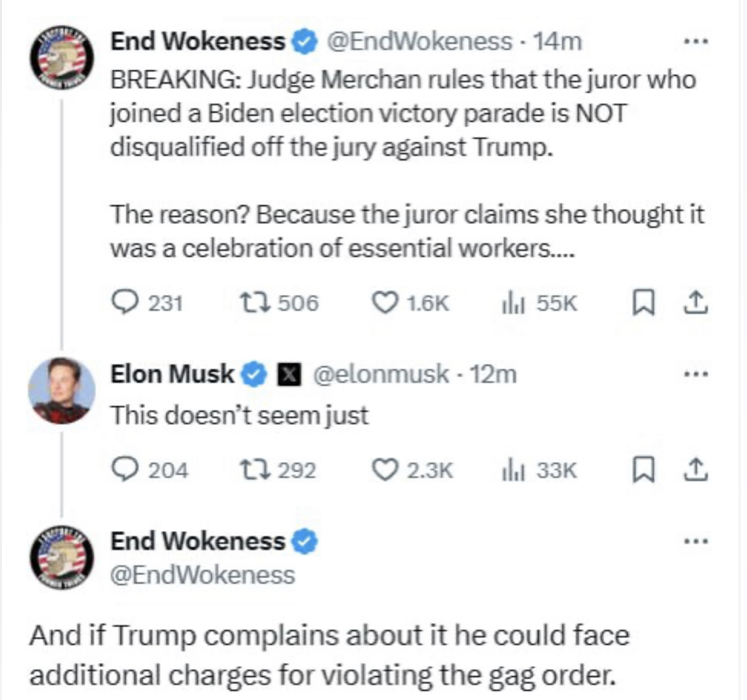
Task: Bookmark Elon Musk's reply
Action: coord(642,471)
